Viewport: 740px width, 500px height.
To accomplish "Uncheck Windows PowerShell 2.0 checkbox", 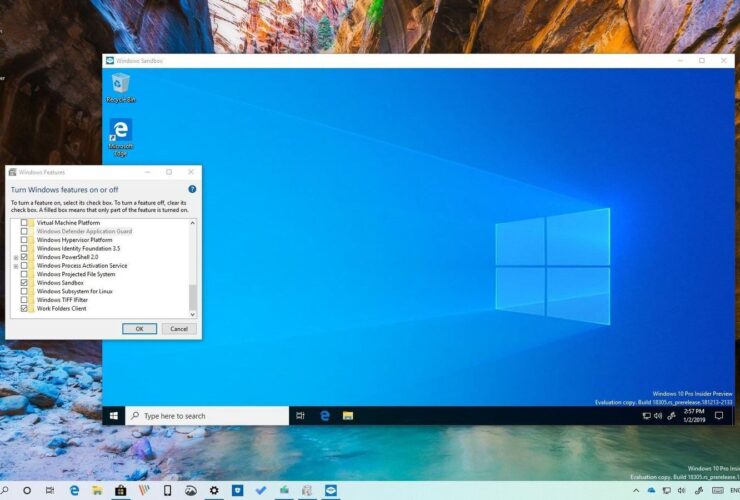I will pos(24,257).
